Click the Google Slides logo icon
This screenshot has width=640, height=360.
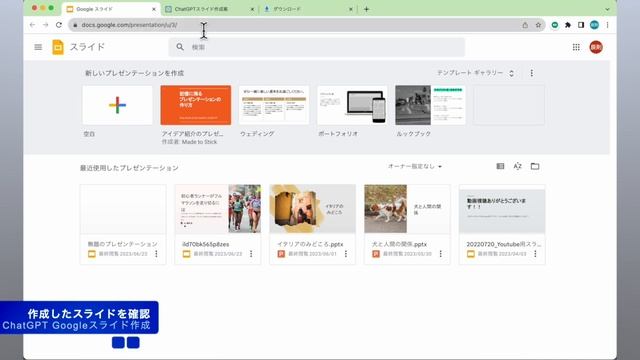[58, 47]
